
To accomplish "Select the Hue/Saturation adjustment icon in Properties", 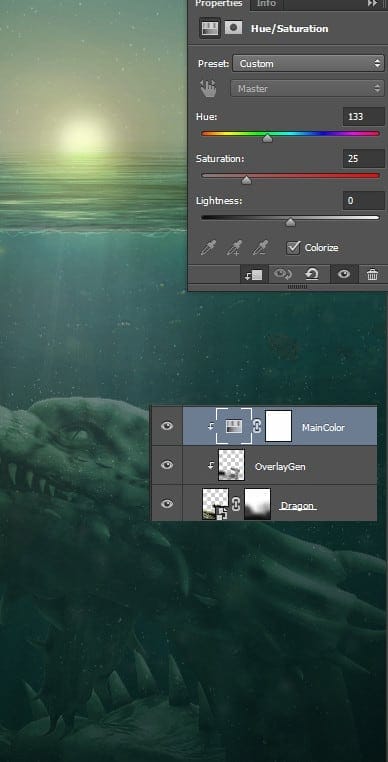I will (210, 28).
